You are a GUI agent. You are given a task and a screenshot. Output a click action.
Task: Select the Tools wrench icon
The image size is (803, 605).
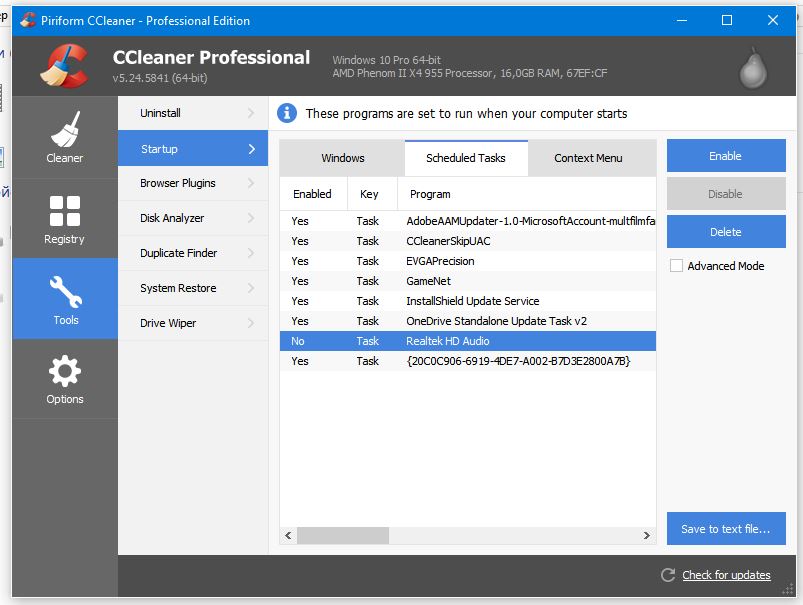tap(65, 291)
